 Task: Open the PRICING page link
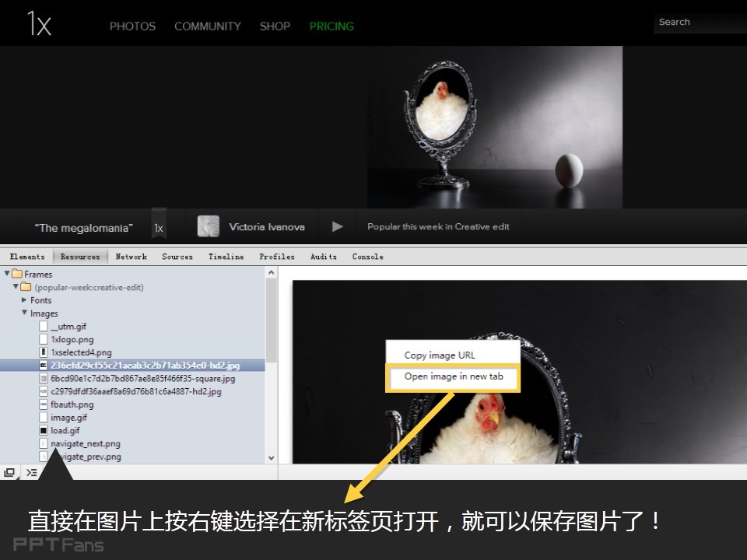[331, 26]
